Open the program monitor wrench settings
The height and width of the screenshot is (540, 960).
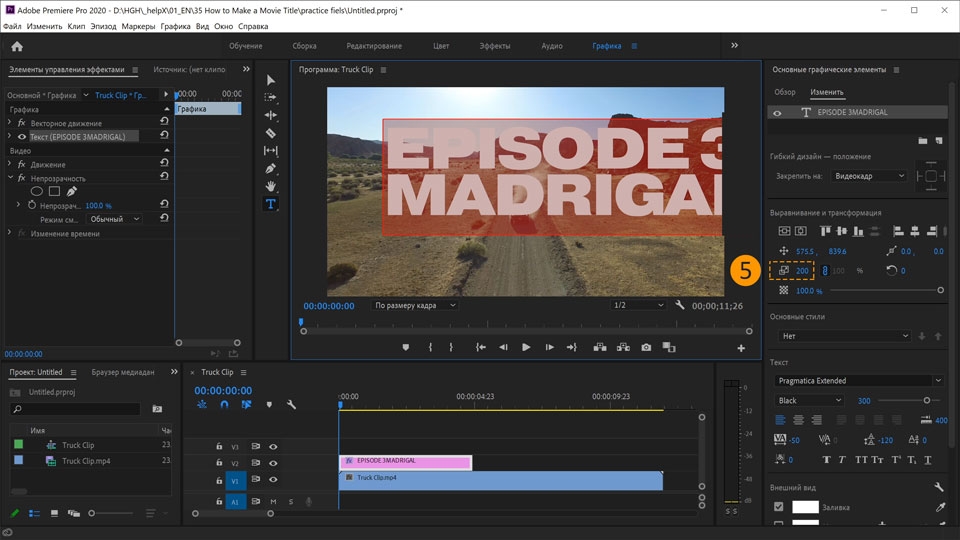tap(680, 305)
